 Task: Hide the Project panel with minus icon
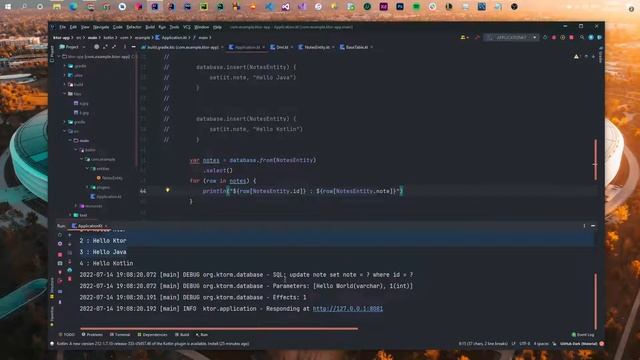[133, 47]
